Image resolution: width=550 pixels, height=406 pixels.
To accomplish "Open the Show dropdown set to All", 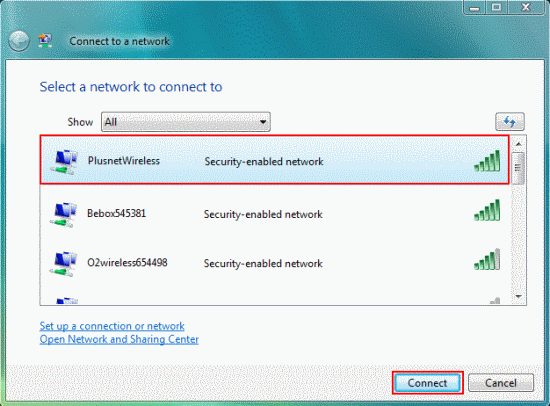I will (x=186, y=122).
